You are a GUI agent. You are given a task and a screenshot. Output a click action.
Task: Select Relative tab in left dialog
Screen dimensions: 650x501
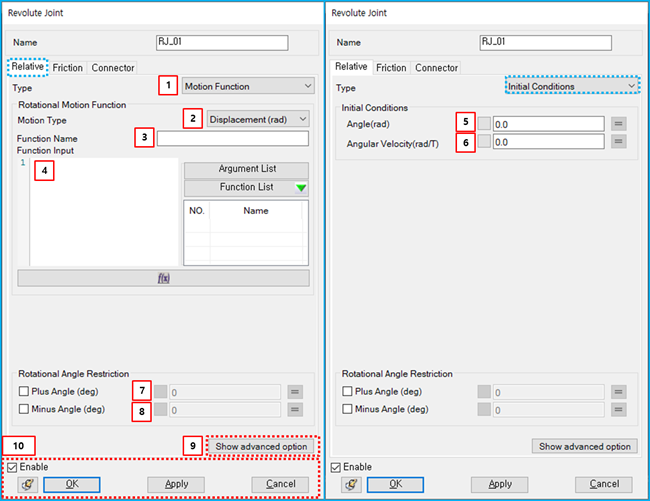pos(27,67)
